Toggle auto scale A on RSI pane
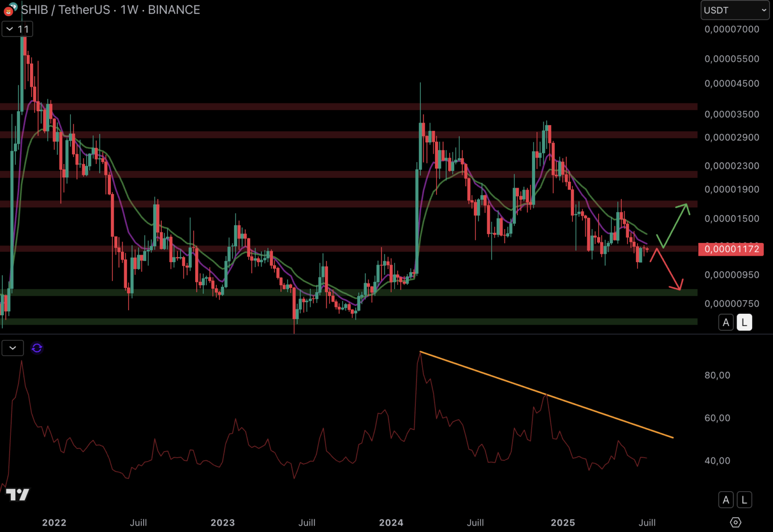 pos(726,500)
